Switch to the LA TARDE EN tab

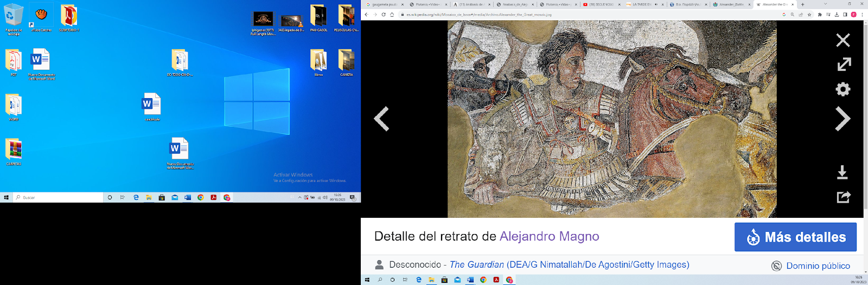pyautogui.click(x=644, y=4)
